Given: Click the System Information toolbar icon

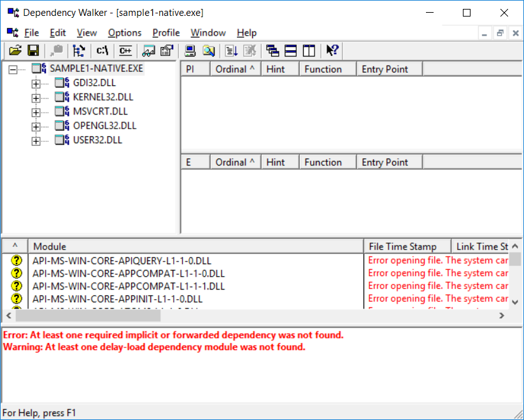Looking at the screenshot, I should pyautogui.click(x=190, y=51).
